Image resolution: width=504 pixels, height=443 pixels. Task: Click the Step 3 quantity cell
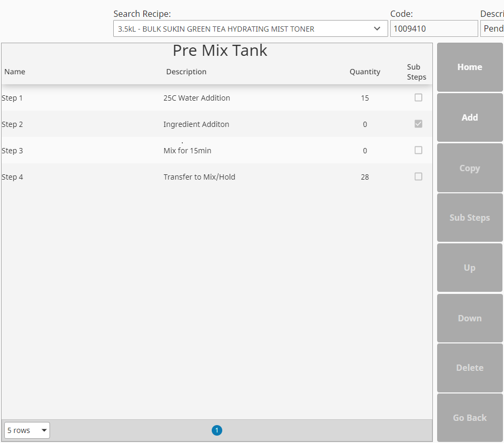point(365,151)
